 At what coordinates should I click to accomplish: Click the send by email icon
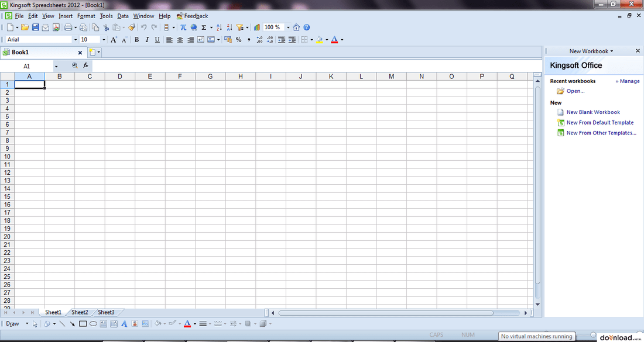[46, 27]
